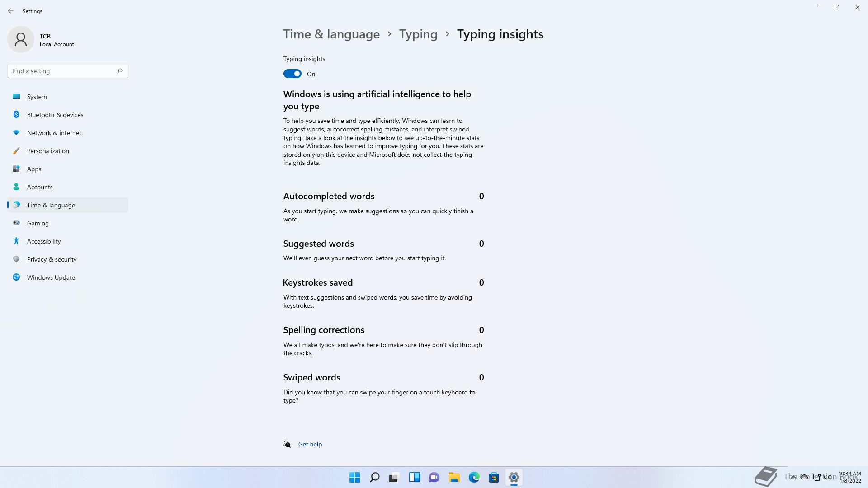The width and height of the screenshot is (868, 488).
Task: Click Spelling corrections heading
Action: point(324,330)
